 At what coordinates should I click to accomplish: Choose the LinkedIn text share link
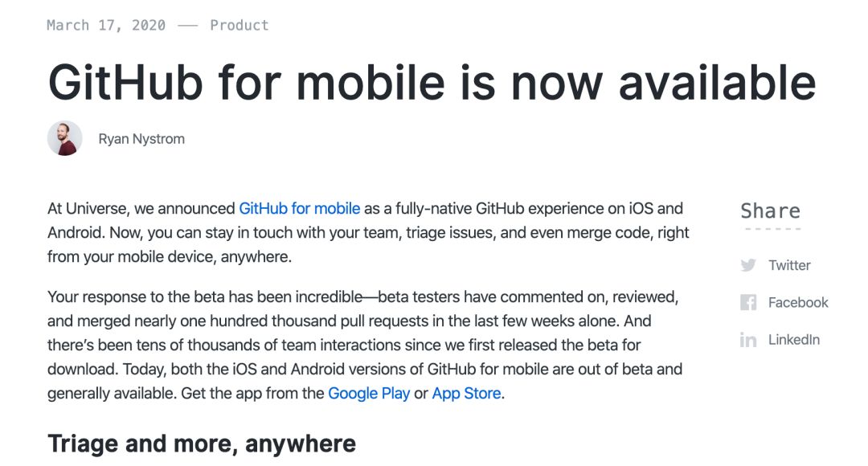tap(794, 339)
